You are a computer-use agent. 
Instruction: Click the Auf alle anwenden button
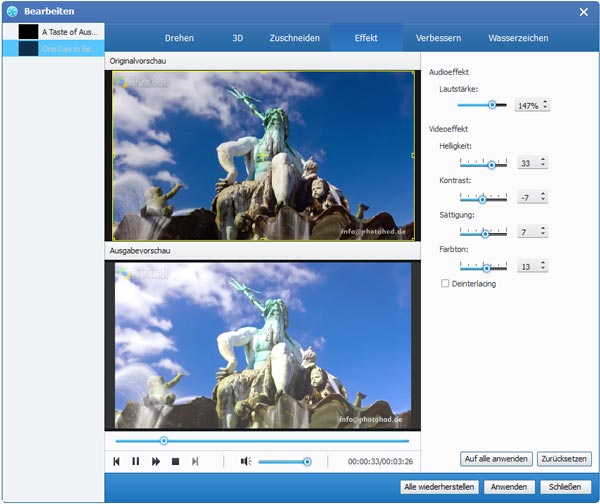tap(496, 459)
